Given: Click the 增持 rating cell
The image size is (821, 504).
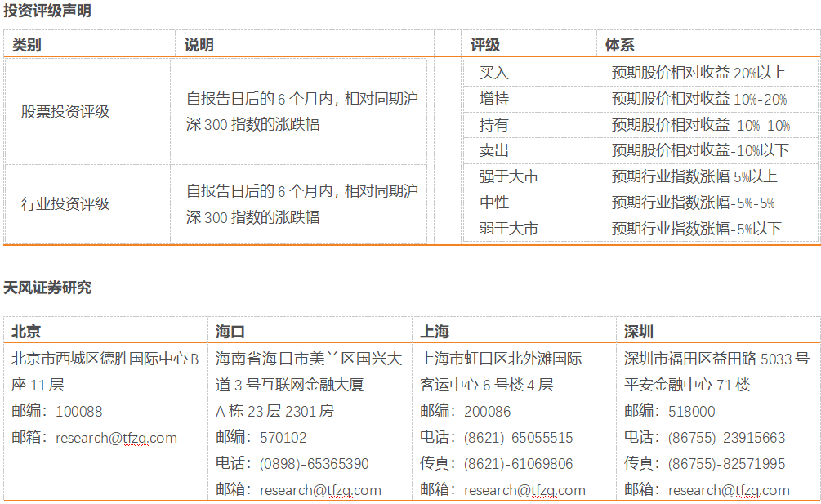Looking at the screenshot, I should tap(493, 99).
